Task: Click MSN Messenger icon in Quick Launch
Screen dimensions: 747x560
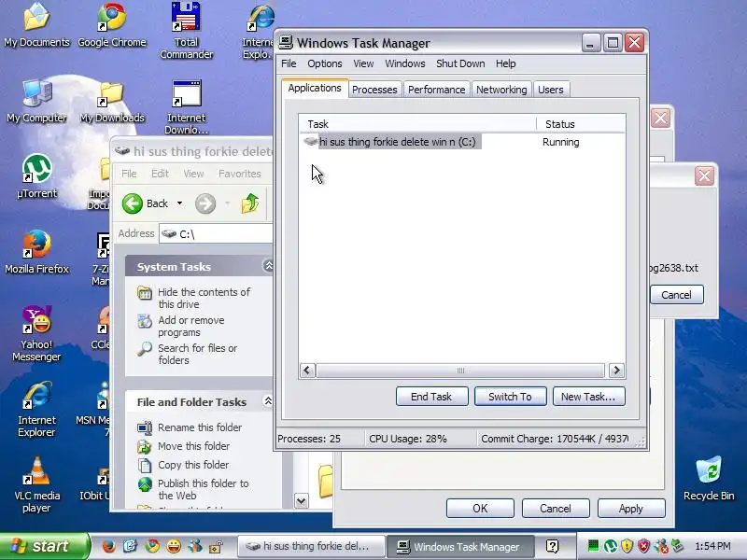Action: point(195,546)
